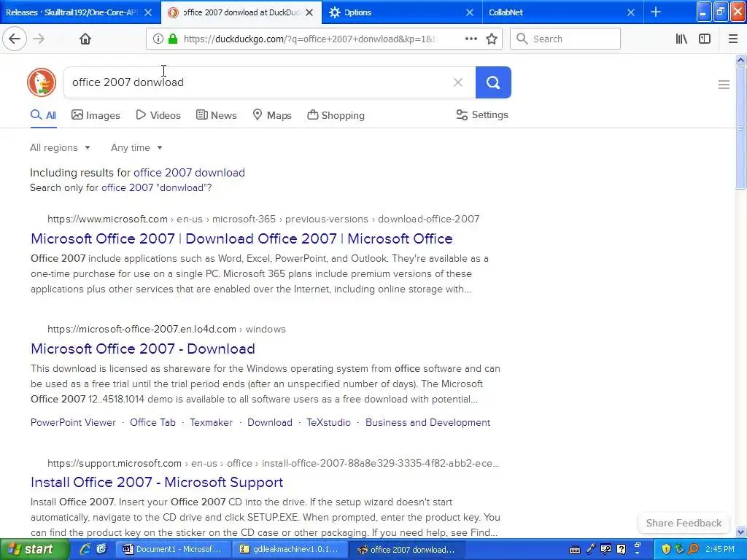Switch to Images results
The width and height of the screenshot is (747, 560).
(96, 115)
